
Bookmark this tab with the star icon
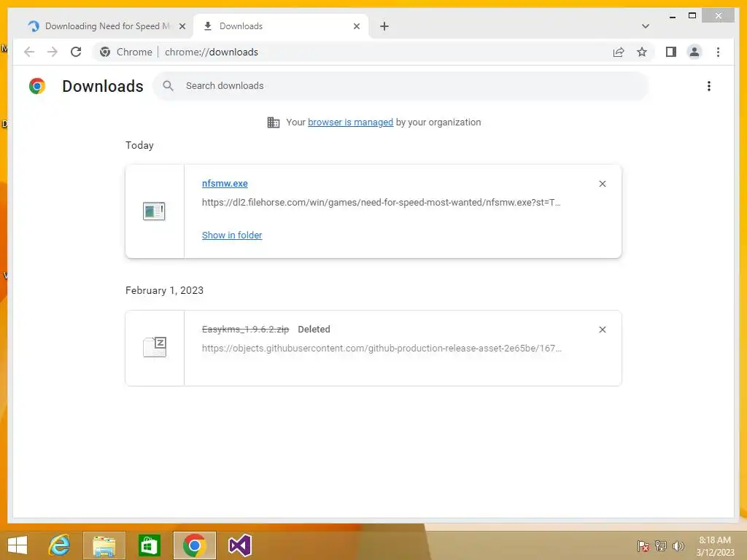(x=642, y=52)
